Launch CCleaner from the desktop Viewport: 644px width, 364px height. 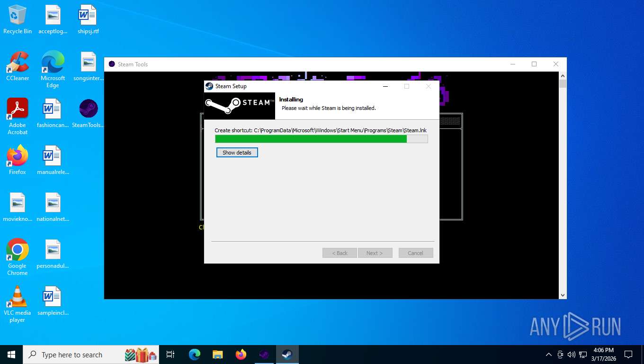point(18,66)
